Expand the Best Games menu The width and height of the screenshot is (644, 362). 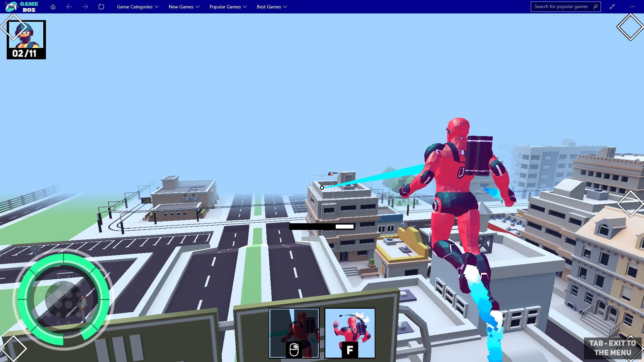point(272,7)
